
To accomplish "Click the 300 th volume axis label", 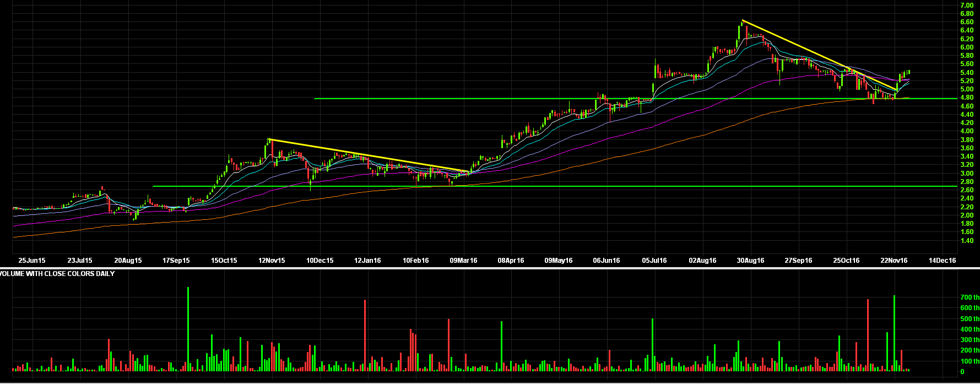I will (970, 340).
